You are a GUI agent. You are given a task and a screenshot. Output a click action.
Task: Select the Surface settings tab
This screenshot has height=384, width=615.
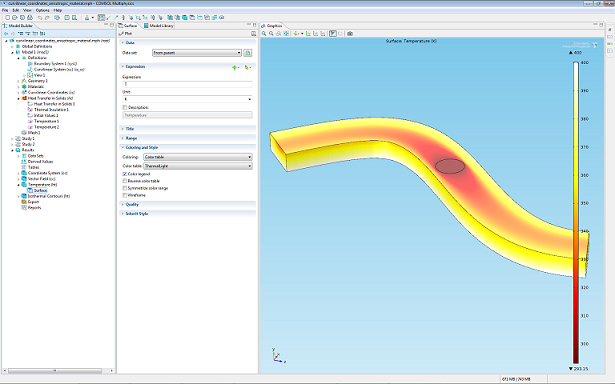(x=128, y=25)
